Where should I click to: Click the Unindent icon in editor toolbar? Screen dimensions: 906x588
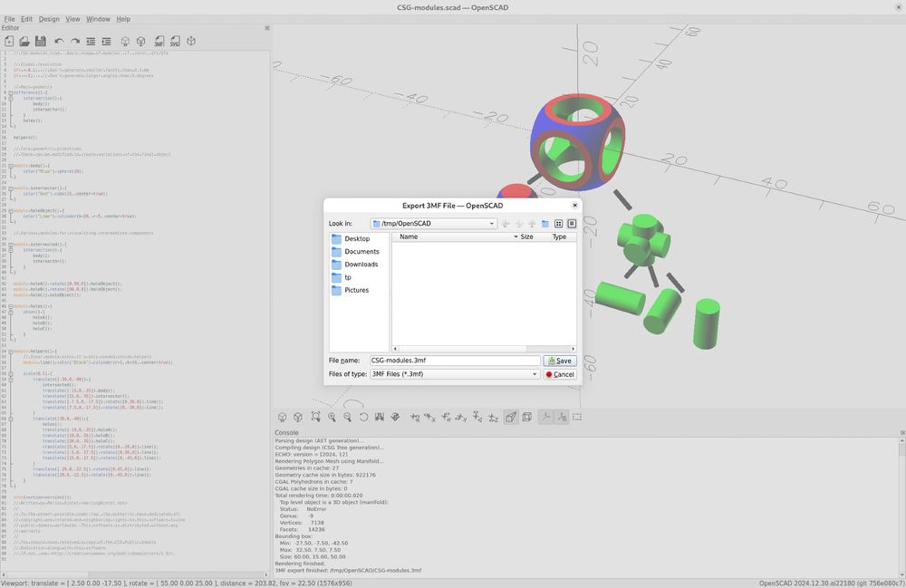[91, 41]
